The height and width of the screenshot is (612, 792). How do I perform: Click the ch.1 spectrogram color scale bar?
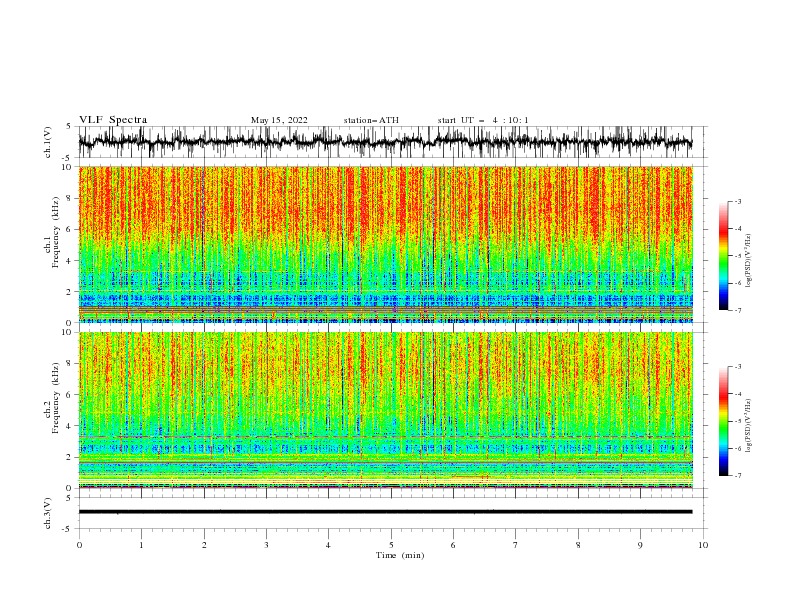tap(723, 256)
